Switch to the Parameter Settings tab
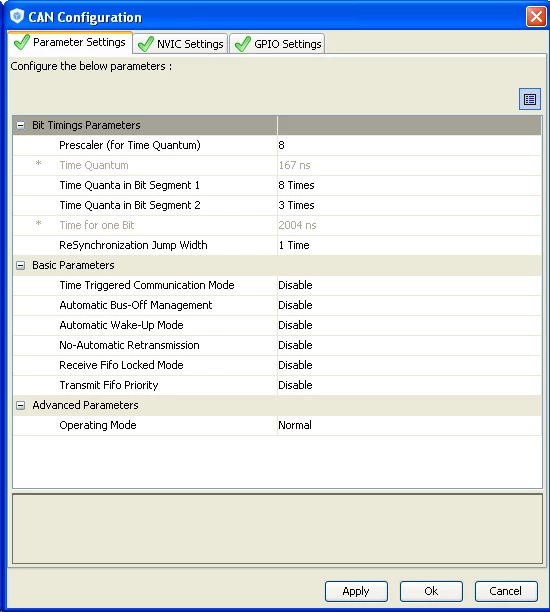Screen dimensions: 550x612 coord(70,42)
